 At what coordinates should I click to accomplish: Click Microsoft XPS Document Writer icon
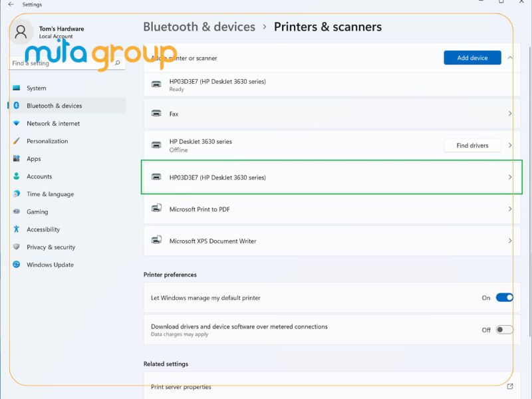coord(156,240)
